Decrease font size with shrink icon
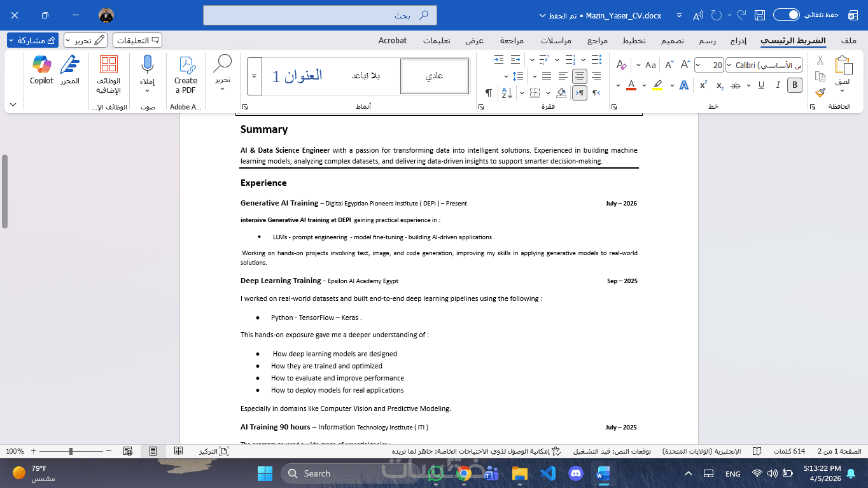This screenshot has width=868, height=488. (668, 65)
